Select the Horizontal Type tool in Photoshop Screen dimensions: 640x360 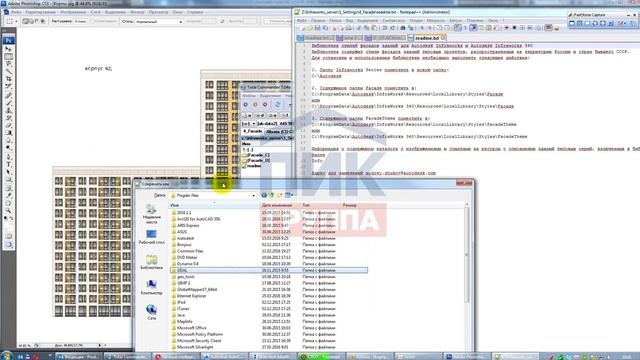pos(8,164)
